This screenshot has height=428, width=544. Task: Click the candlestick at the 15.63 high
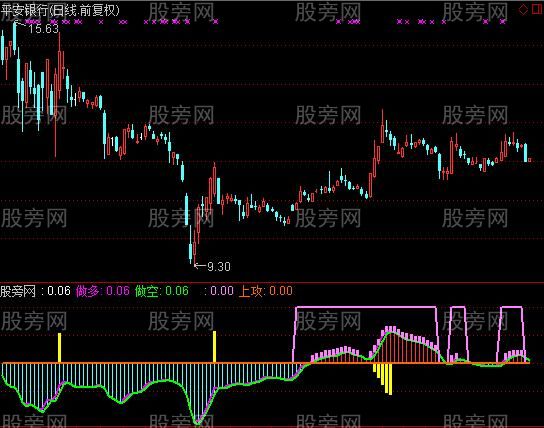[x=15, y=38]
